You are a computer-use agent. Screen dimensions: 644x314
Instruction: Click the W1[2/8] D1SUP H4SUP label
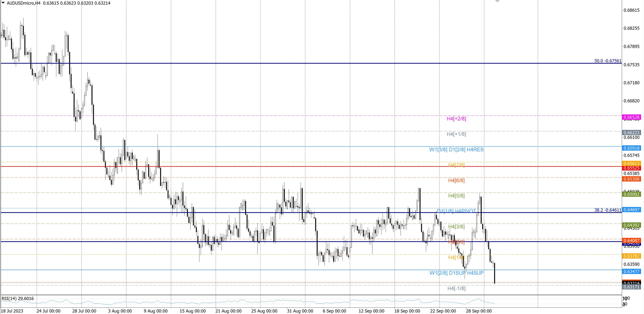pos(456,273)
